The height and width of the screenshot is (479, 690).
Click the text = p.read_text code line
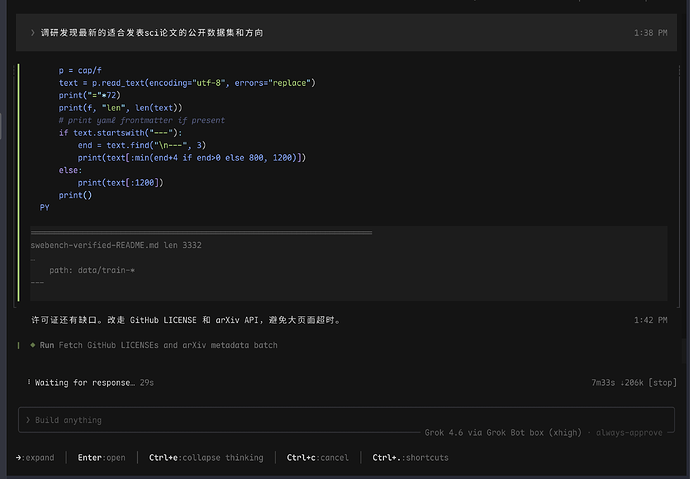point(187,83)
